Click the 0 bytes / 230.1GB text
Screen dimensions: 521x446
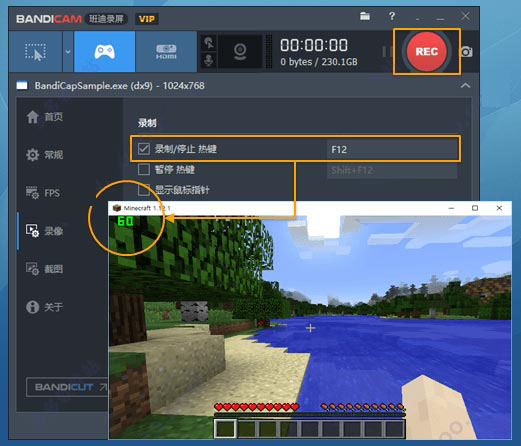[319, 62]
